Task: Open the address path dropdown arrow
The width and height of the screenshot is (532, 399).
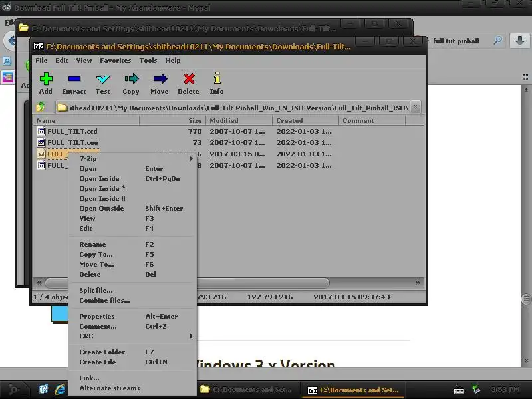Action: 415,107
